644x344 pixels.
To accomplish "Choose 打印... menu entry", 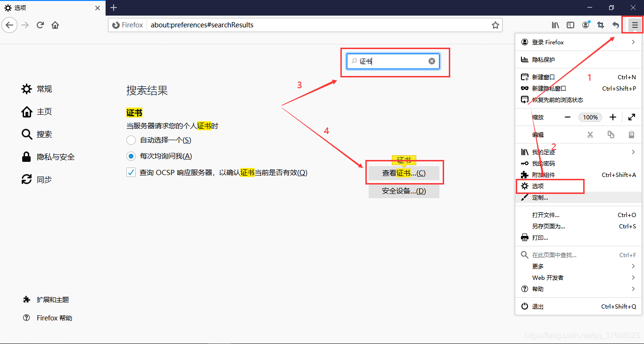I will coord(578,237).
